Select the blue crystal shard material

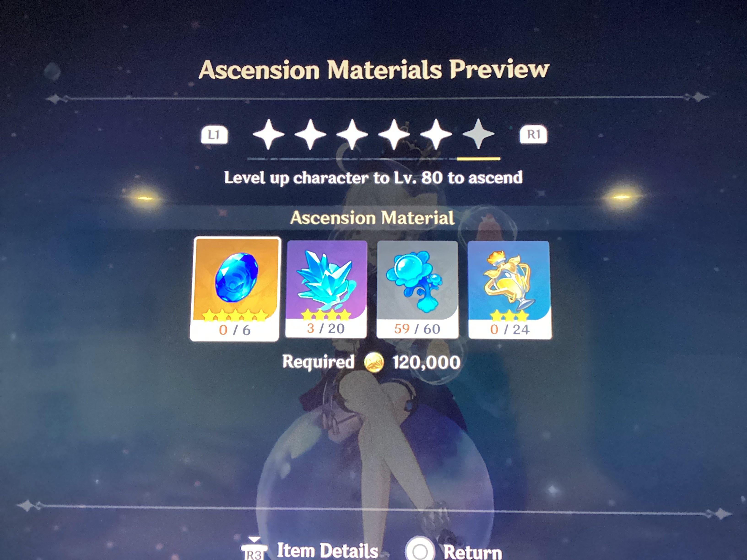(326, 289)
